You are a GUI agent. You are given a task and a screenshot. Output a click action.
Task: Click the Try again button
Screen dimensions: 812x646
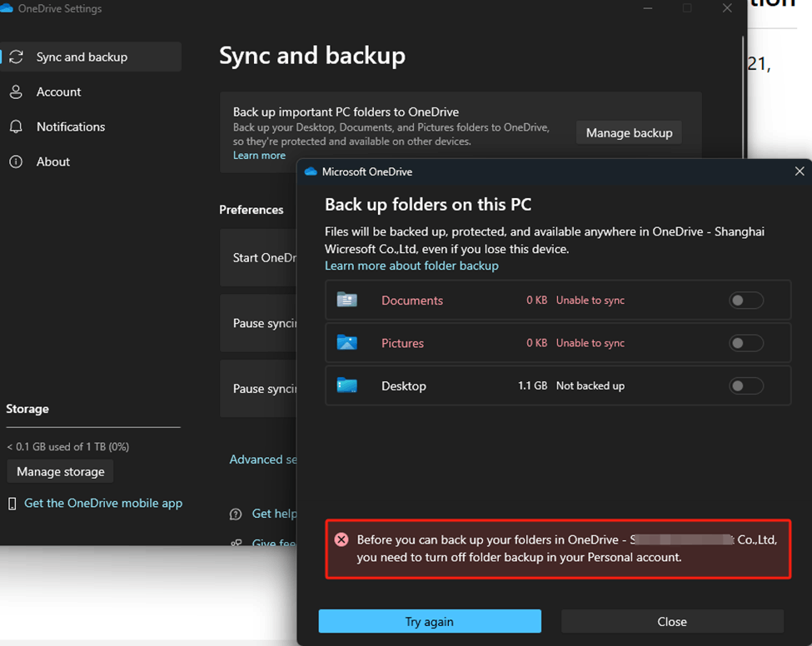[x=429, y=621]
